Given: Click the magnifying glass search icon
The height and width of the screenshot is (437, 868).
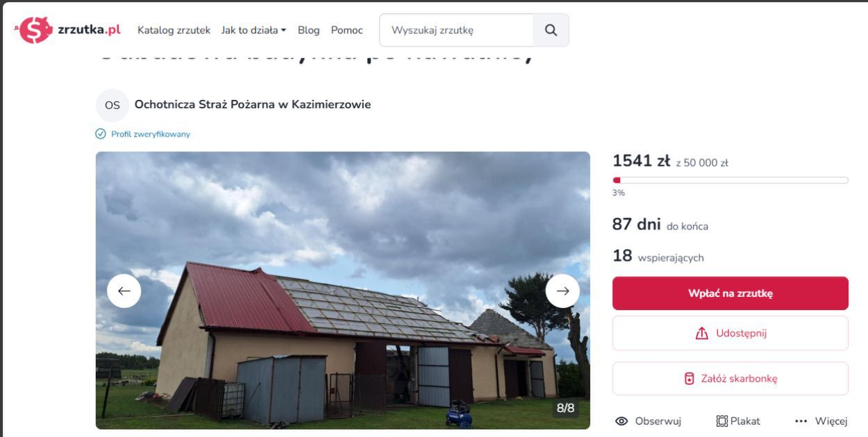Looking at the screenshot, I should tap(551, 30).
